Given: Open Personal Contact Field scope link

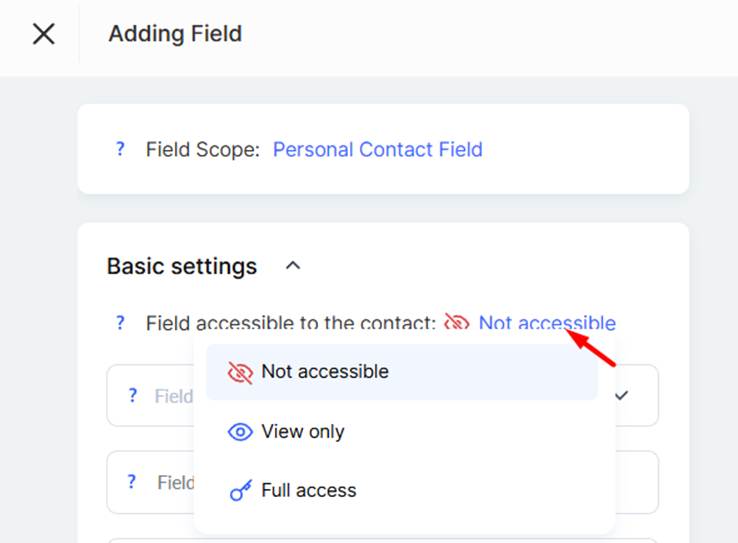Looking at the screenshot, I should pos(377,149).
